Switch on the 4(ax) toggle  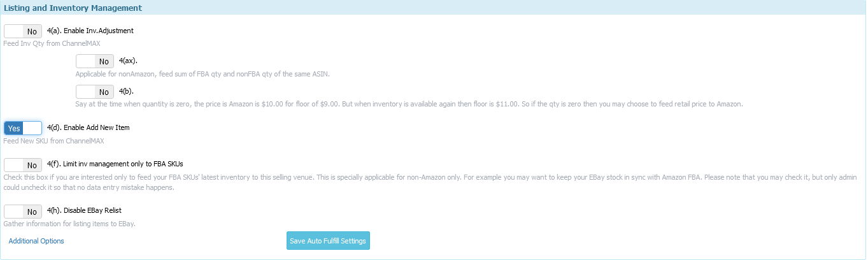click(95, 61)
